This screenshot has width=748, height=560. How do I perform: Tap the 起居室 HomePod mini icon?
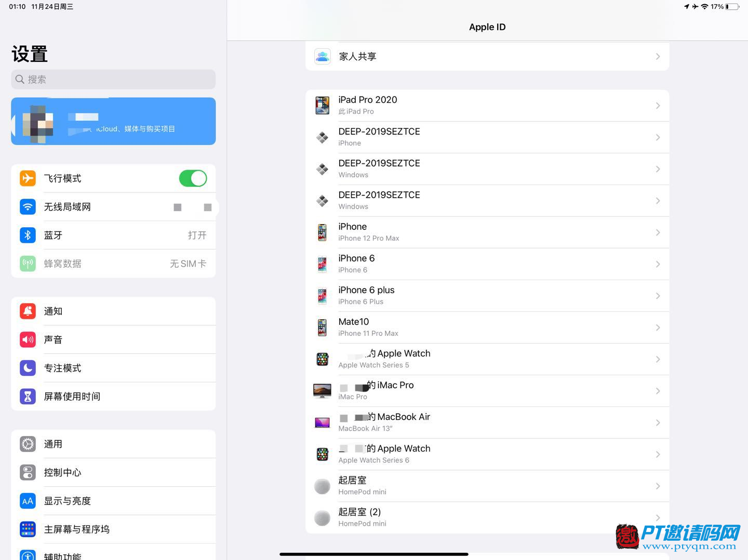coord(323,486)
